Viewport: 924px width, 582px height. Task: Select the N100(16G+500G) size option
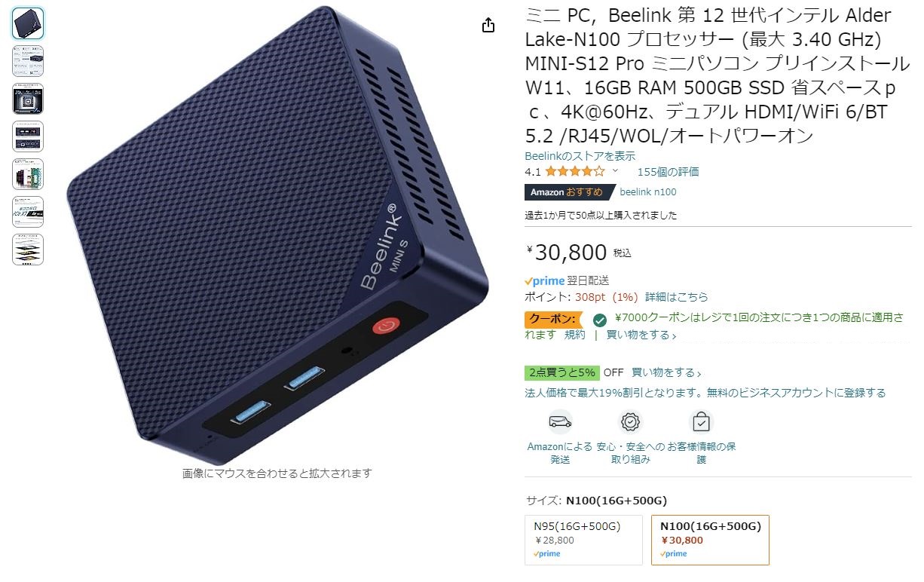tap(711, 540)
